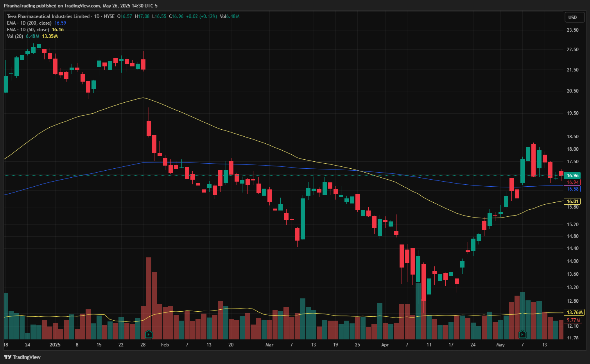590x364 pixels.
Task: Click the red 16.94 price axis label
Action: tap(572, 182)
